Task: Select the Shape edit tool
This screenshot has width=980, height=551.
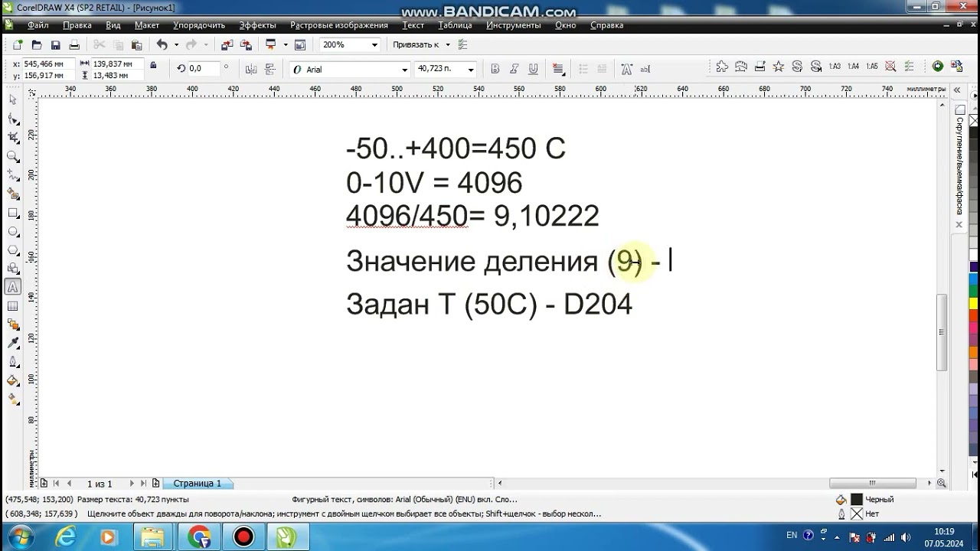Action: click(x=12, y=119)
